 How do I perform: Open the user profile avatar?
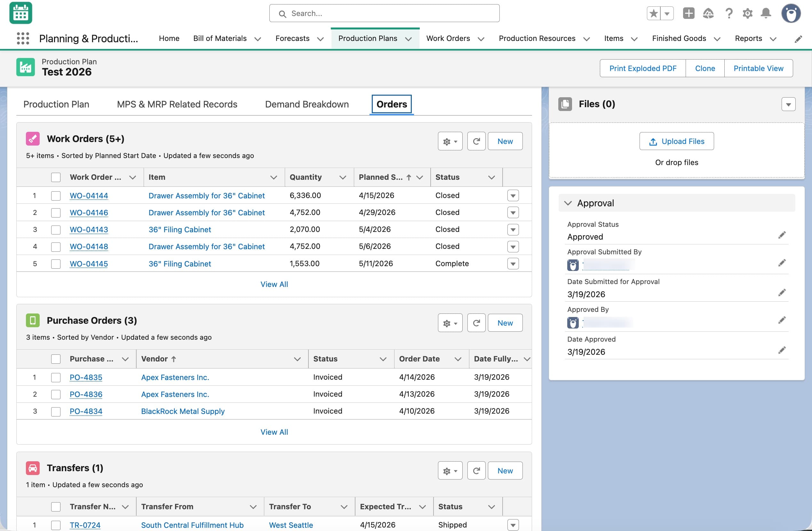(791, 13)
